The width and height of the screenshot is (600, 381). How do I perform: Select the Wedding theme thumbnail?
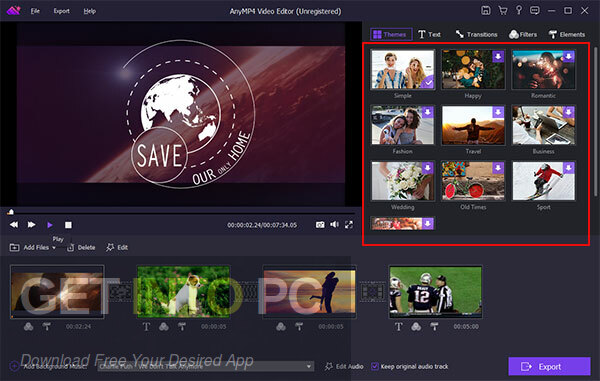coord(403,181)
